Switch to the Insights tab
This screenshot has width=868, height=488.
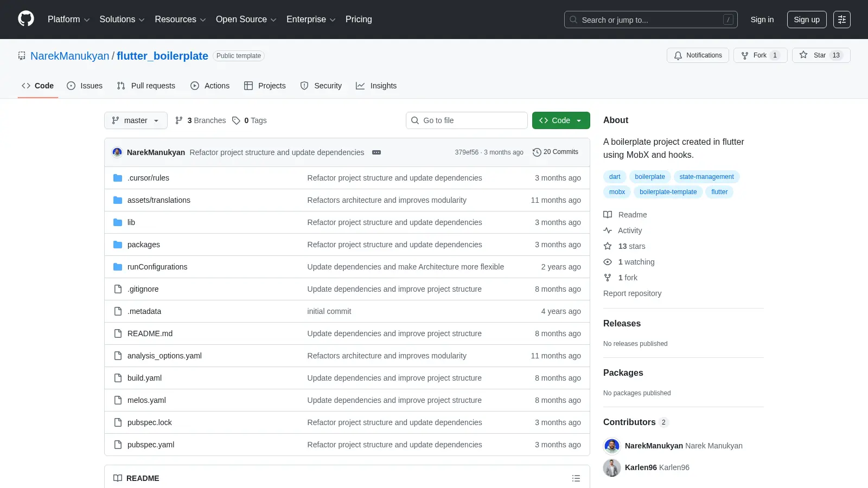pos(376,86)
